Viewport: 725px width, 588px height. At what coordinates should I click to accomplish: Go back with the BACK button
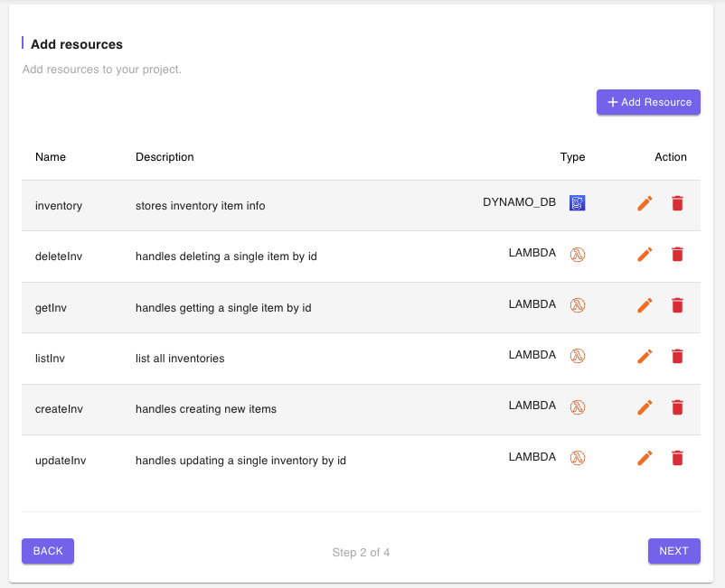coord(48,551)
